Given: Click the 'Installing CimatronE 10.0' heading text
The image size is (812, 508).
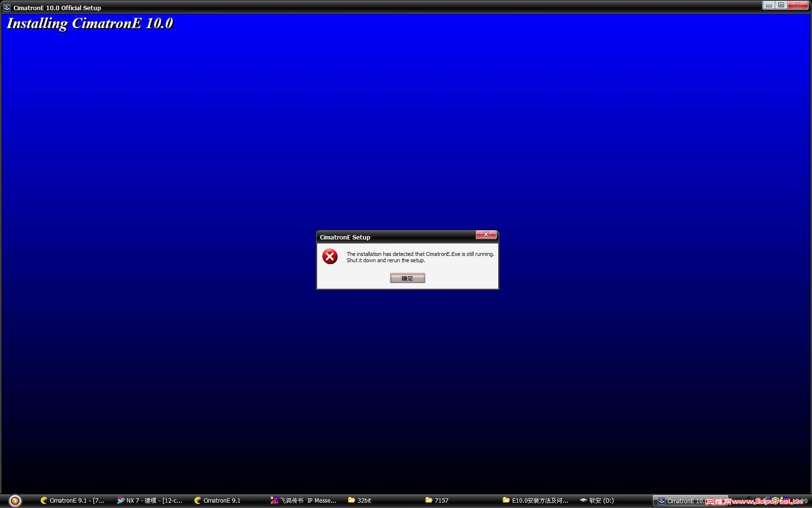Looking at the screenshot, I should click(90, 24).
